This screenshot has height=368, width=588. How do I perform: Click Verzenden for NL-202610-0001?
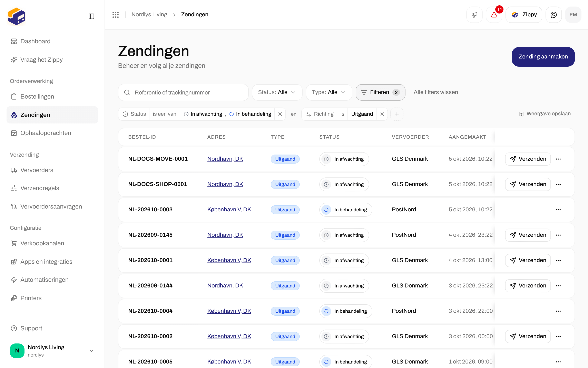click(x=528, y=260)
